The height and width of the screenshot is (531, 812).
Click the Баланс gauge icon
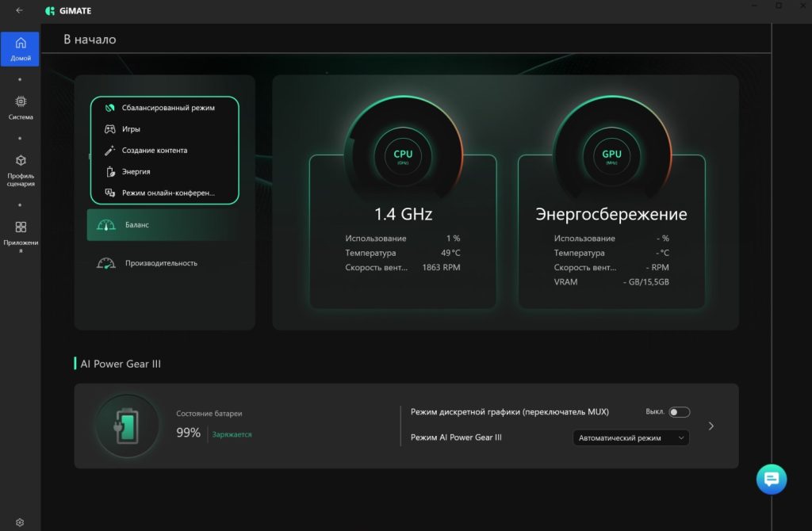[106, 224]
